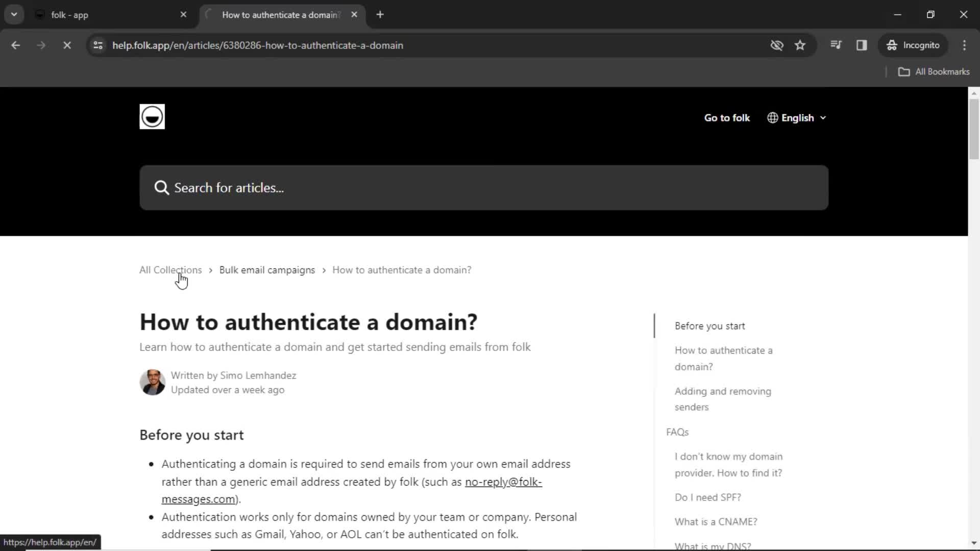This screenshot has width=980, height=551.
Task: Open the tab search dropdown arrow
Action: coord(14,15)
